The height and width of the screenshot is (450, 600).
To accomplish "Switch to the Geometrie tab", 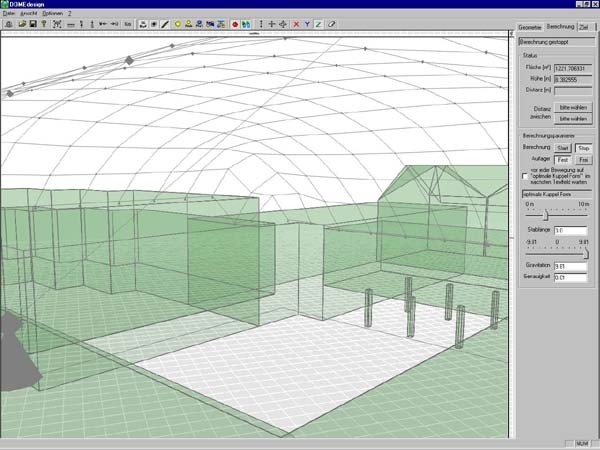I will (x=530, y=28).
